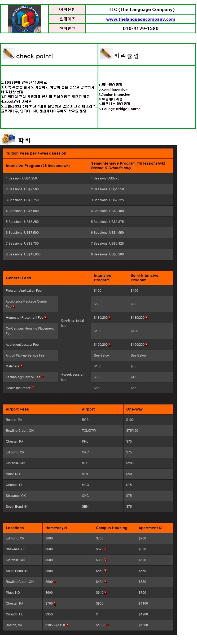197x644 pixels.
Task: Open footnote icon beside Boston $1050 campus housing
Action: pos(107,625)
